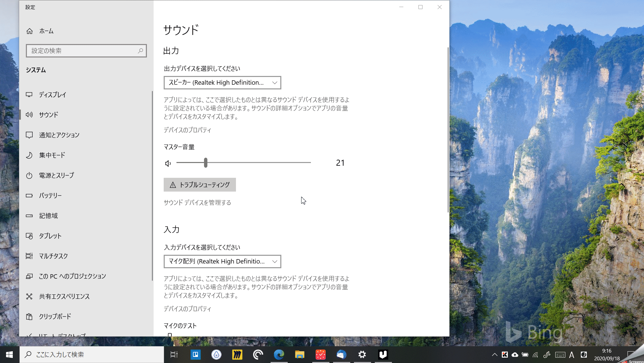Open Task View on the taskbar

point(174,355)
